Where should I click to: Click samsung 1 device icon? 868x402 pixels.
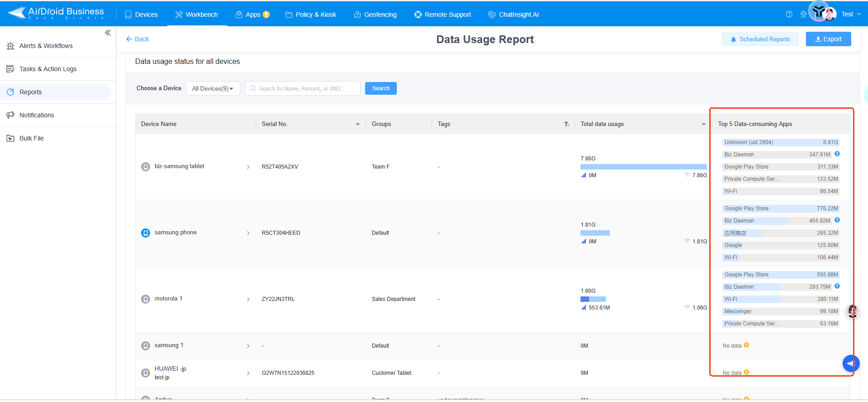tap(146, 346)
